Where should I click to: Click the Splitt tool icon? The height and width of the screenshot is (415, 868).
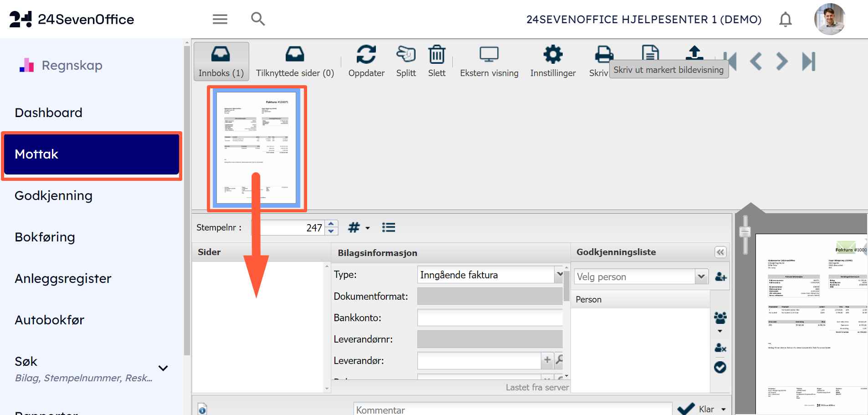(406, 55)
